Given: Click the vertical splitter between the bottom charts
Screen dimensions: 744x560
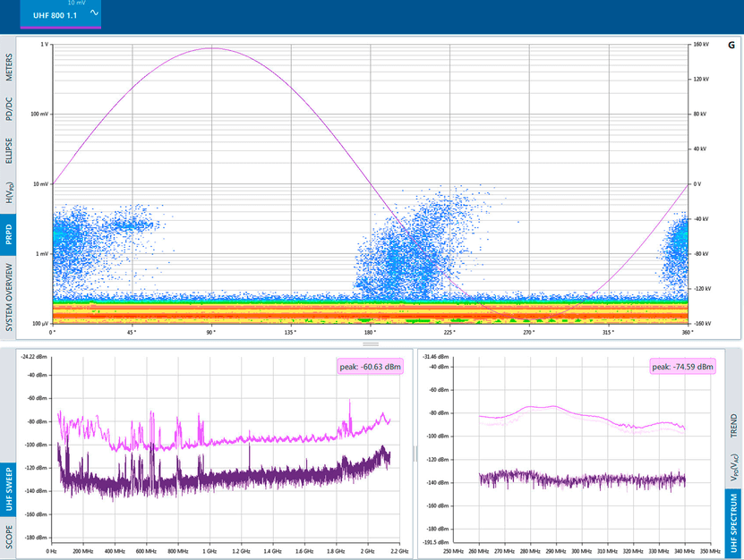Looking at the screenshot, I should point(415,454).
